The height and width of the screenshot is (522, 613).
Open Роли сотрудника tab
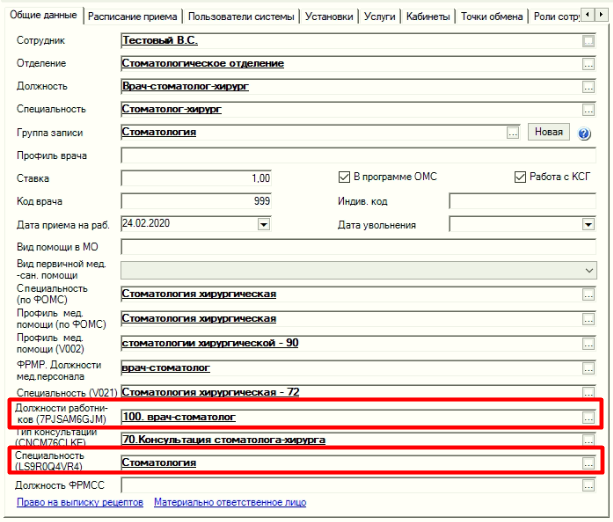557,16
